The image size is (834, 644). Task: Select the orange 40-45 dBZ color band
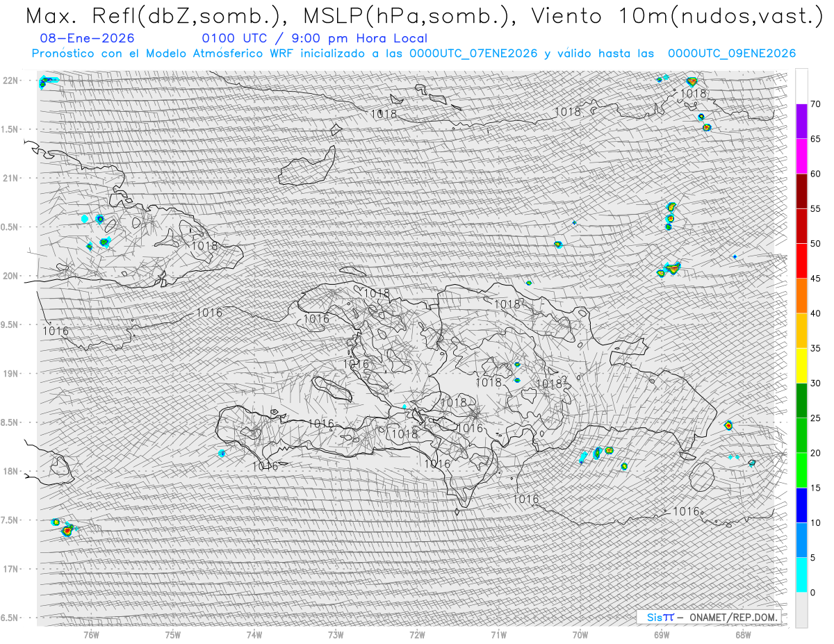(801, 295)
